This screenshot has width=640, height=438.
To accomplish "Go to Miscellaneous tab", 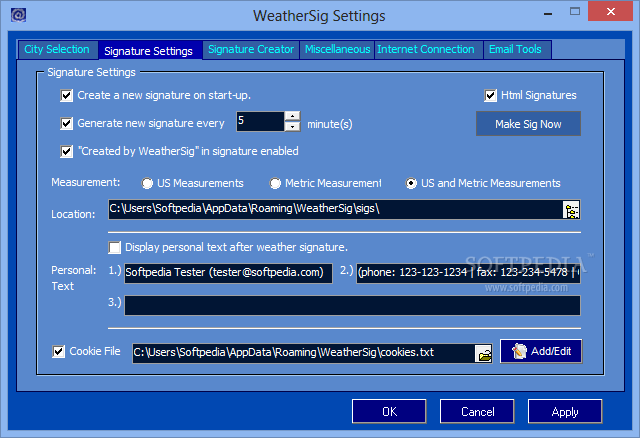I will 338,49.
